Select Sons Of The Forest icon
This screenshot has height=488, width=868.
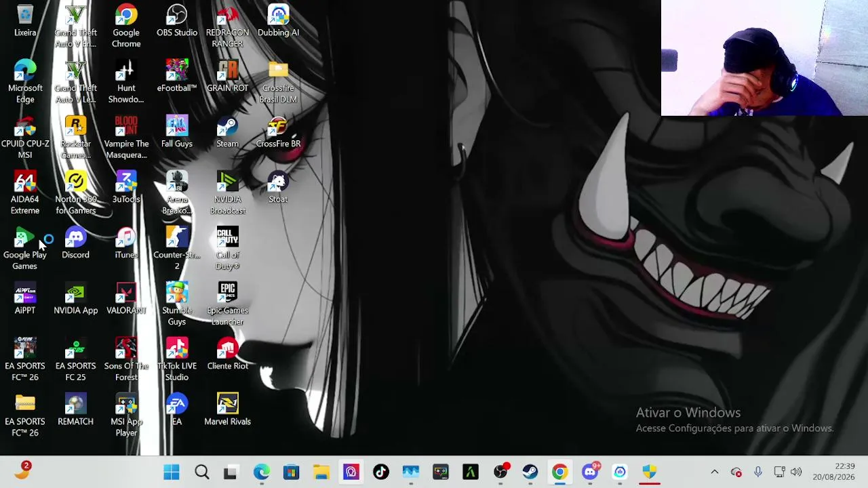pyautogui.click(x=126, y=360)
